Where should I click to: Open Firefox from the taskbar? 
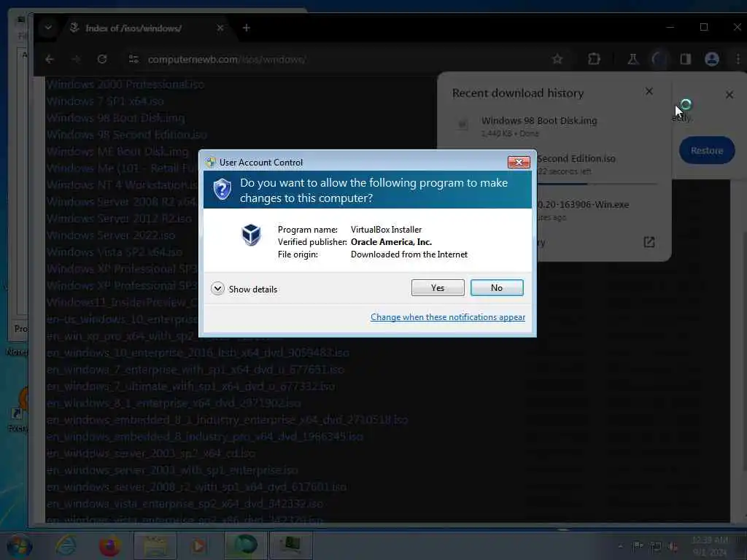pos(109,545)
